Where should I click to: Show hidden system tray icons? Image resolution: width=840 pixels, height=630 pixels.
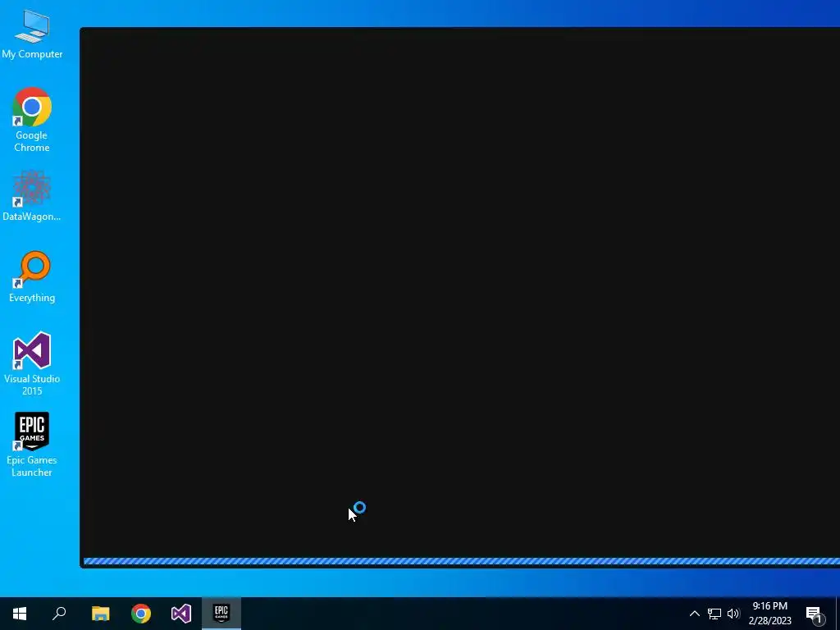coord(694,614)
